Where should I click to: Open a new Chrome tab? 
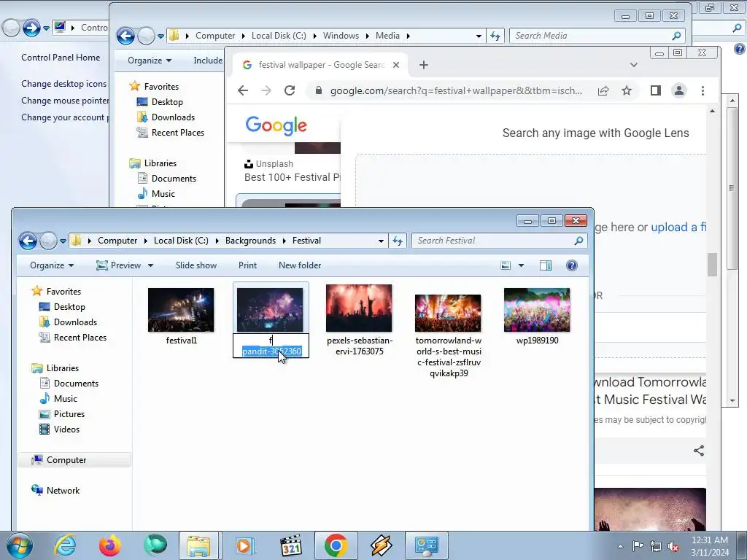pos(424,65)
